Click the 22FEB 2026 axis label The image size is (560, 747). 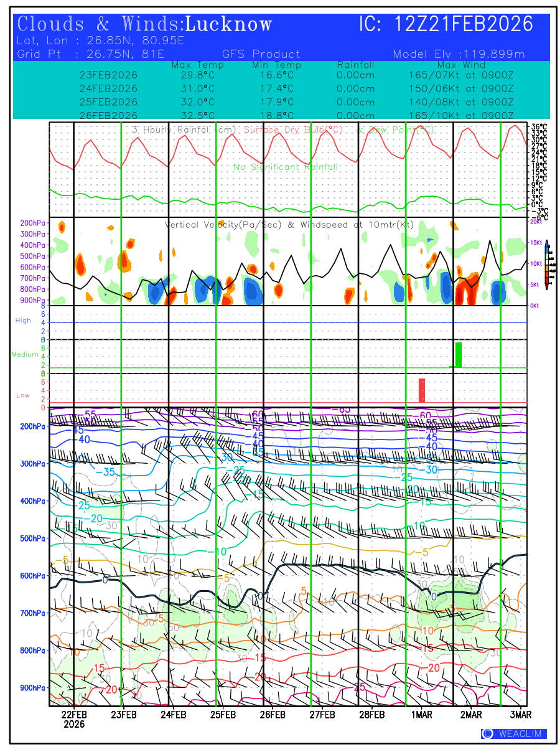click(x=73, y=719)
